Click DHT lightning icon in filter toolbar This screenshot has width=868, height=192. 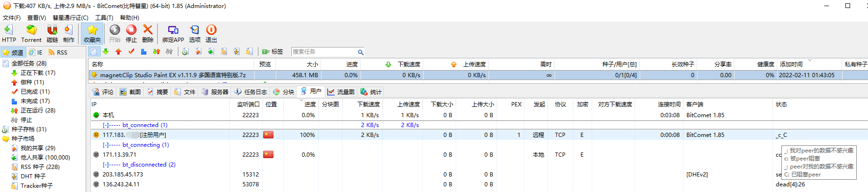(237, 52)
